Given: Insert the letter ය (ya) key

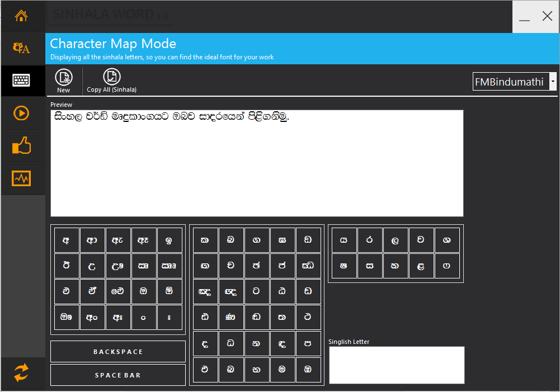Looking at the screenshot, I should point(344,240).
